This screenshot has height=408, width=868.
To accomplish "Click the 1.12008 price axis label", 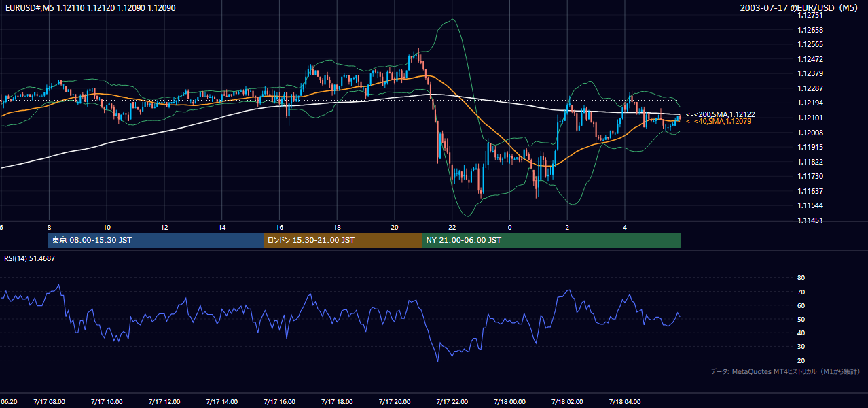I will coord(810,133).
